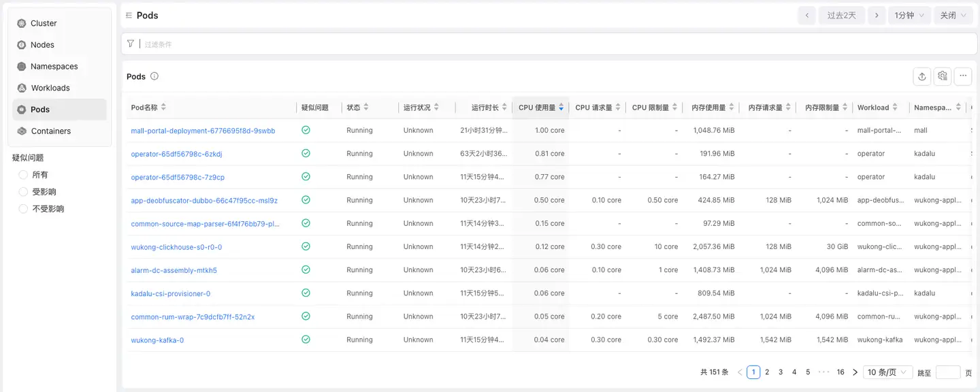
Task: Click the green status check for wukong-kafka-0
Action: pos(306,340)
